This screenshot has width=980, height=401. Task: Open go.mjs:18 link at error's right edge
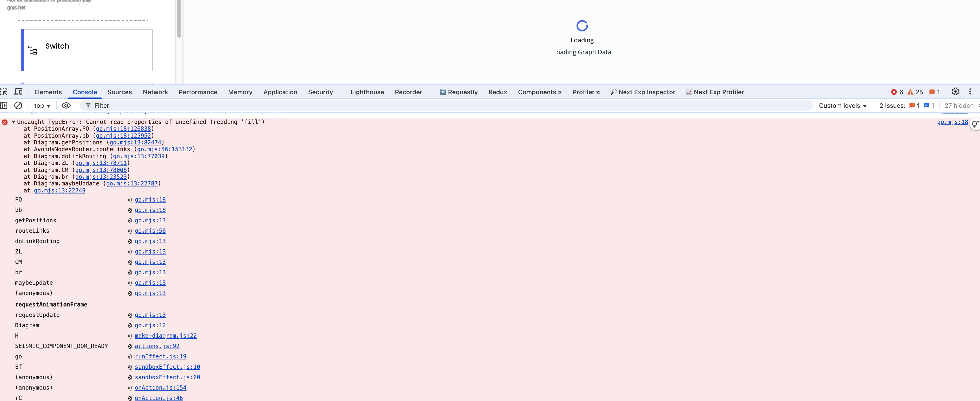952,122
